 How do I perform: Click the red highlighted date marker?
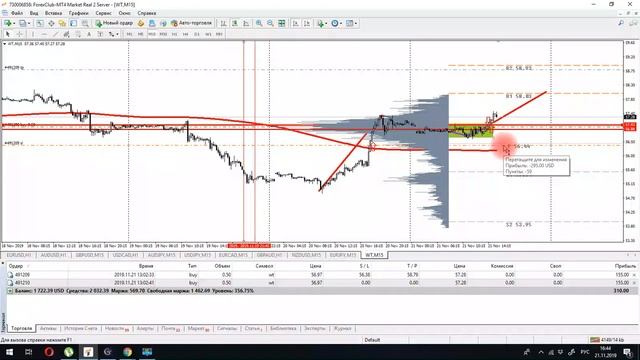[x=249, y=246]
